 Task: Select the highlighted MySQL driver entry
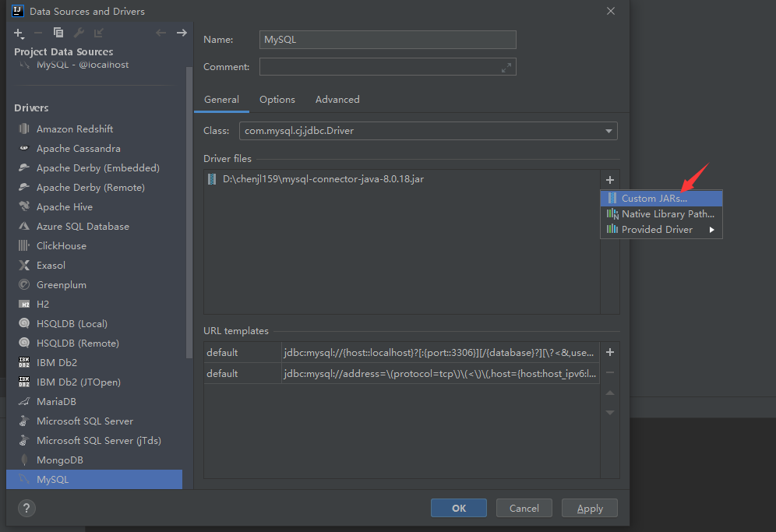[x=94, y=479]
